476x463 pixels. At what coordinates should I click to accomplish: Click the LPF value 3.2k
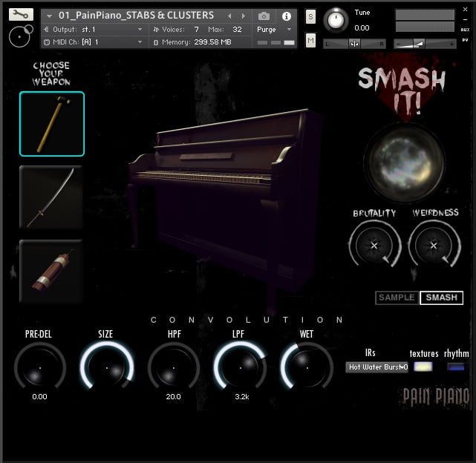(242, 396)
